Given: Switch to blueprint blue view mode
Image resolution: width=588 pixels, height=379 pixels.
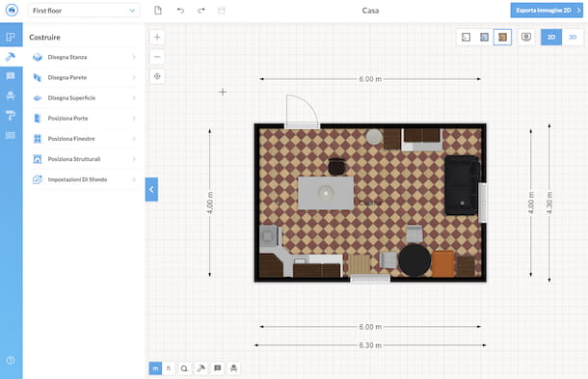Looking at the screenshot, I should click(x=484, y=37).
